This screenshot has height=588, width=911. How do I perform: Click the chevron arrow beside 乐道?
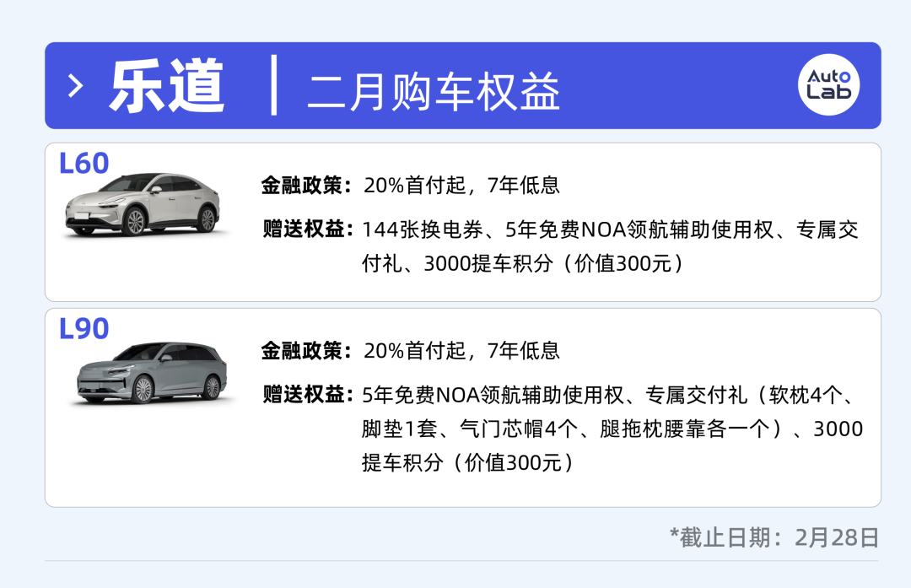point(76,86)
